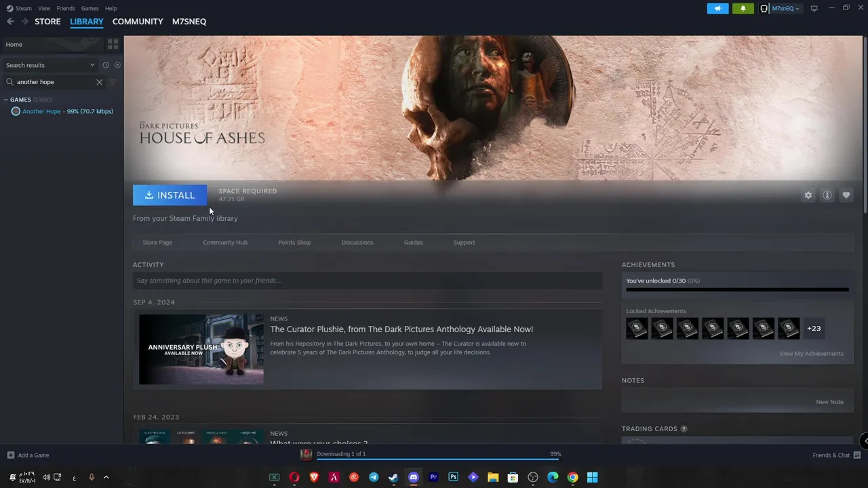868x488 pixels.
Task: Open the Windows Start menu
Action: click(592, 477)
